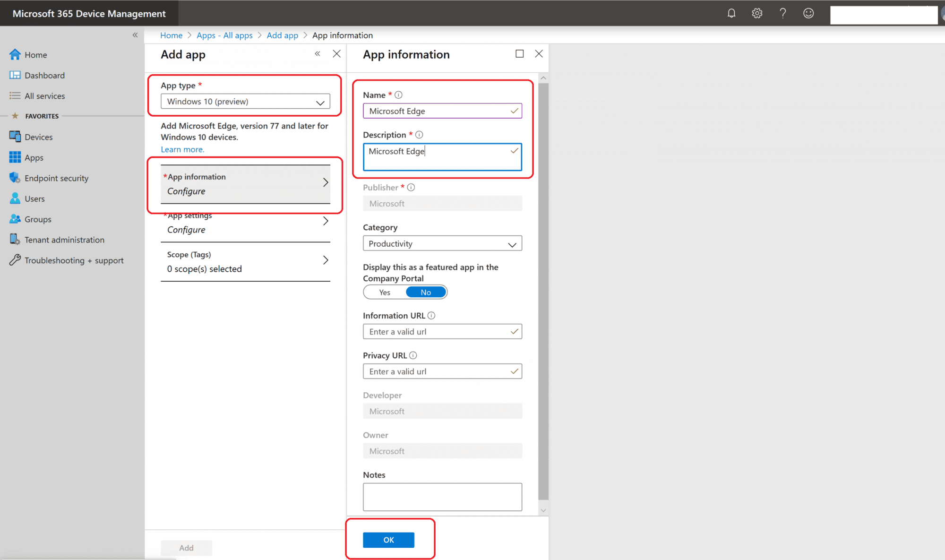This screenshot has height=560, width=945.
Task: Go to Add app breadcrumb
Action: click(x=283, y=35)
